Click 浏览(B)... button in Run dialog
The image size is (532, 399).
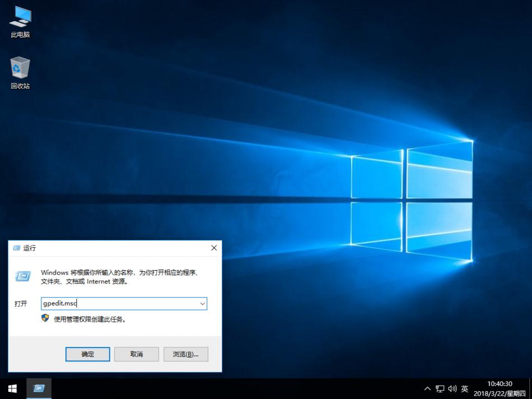point(185,354)
